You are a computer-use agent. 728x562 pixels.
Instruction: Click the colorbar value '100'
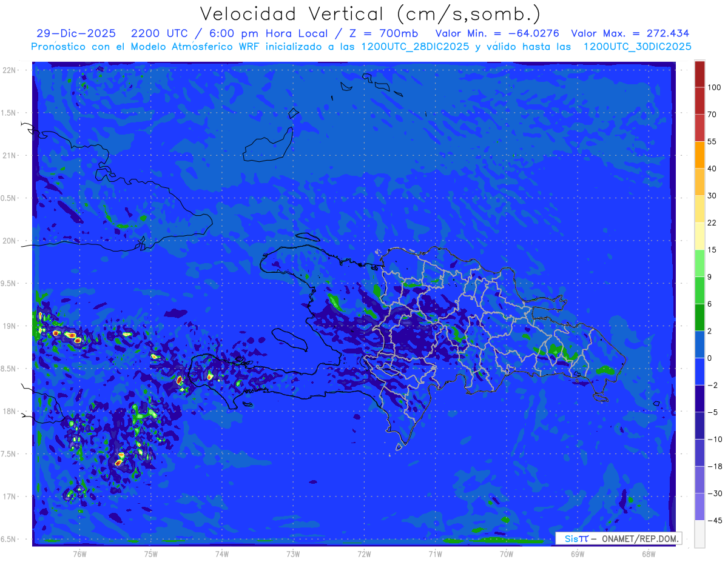click(714, 87)
